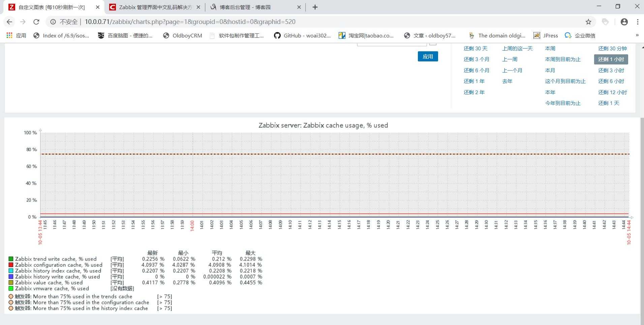Close the 自定义图表 tab
This screenshot has height=325, width=644.
[98, 7]
